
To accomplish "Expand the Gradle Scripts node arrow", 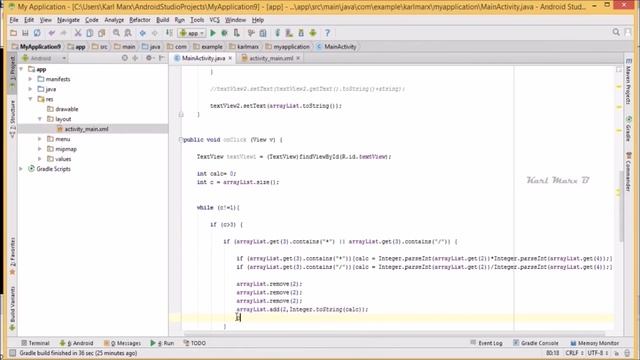I will pyautogui.click(x=21, y=169).
